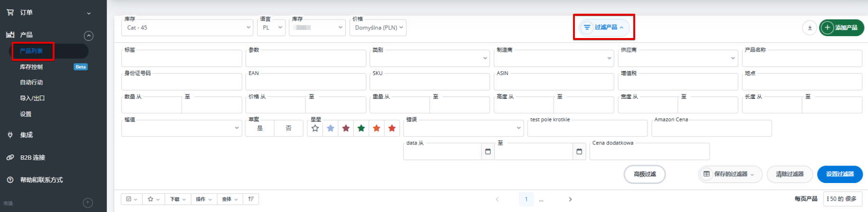Open calendar picker for data 从 field
The image size is (868, 212).
488,152
